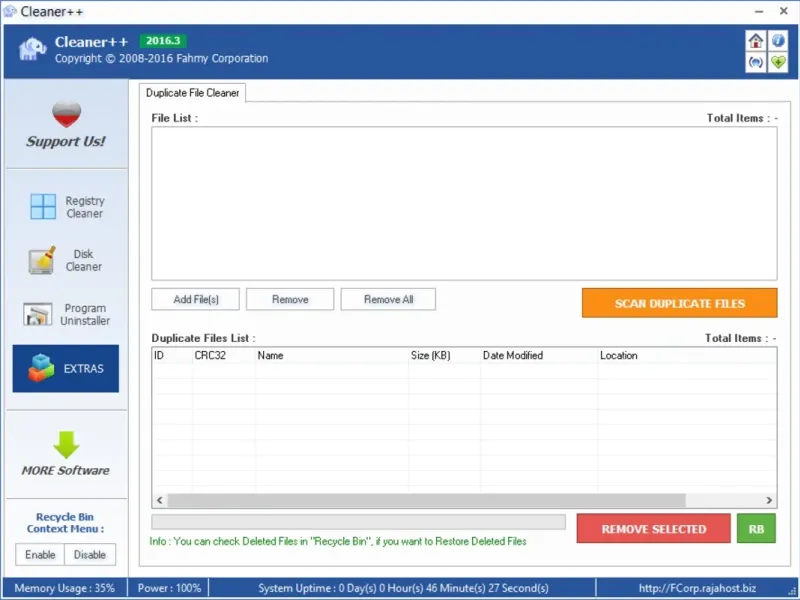
Task: Click the Copyright Fahmy Corporation text
Action: (x=161, y=59)
